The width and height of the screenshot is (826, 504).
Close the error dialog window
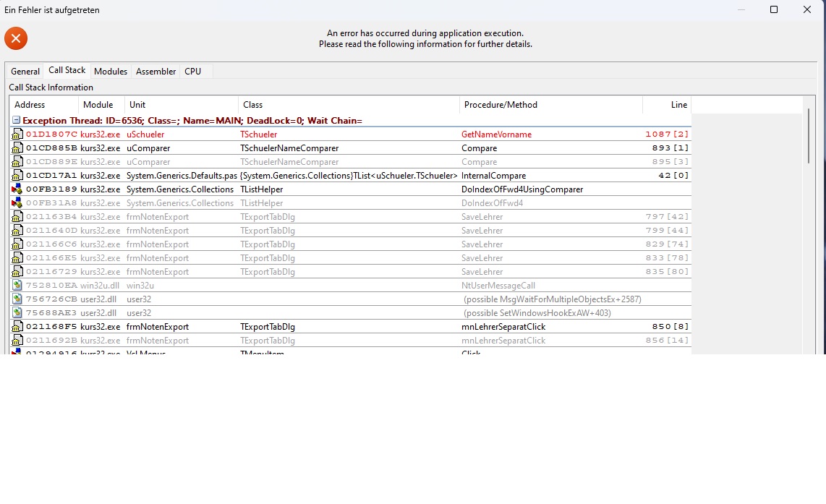tap(807, 9)
